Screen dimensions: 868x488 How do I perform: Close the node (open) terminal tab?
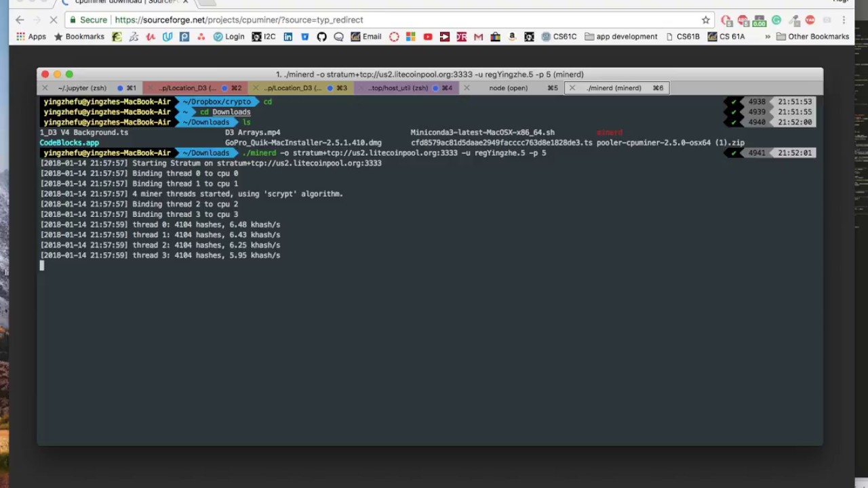(x=467, y=88)
